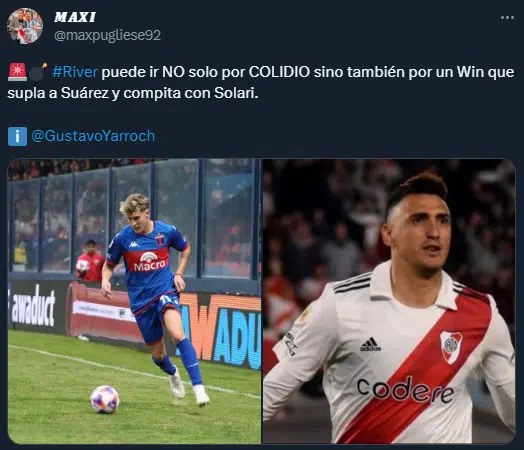
Task: Click the soccer ball on the pitch
Action: click(105, 399)
